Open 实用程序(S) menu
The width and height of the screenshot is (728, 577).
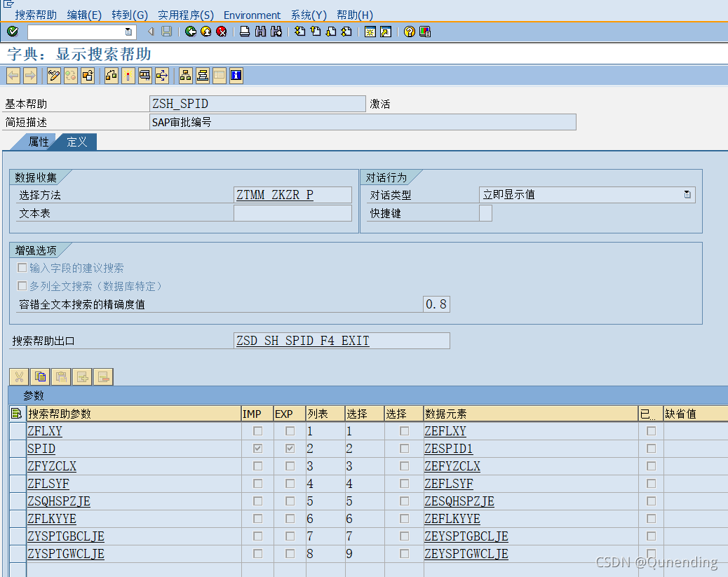pyautogui.click(x=186, y=15)
